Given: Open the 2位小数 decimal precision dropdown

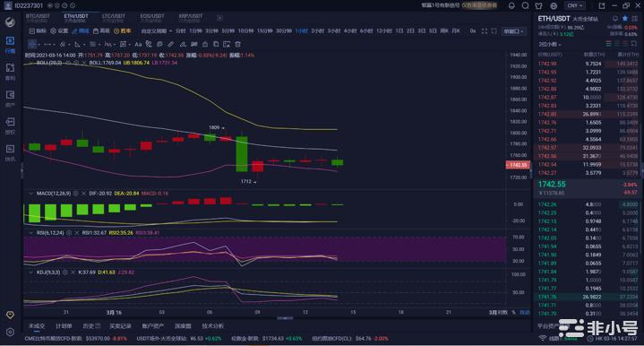Looking at the screenshot, I should pos(550,44).
